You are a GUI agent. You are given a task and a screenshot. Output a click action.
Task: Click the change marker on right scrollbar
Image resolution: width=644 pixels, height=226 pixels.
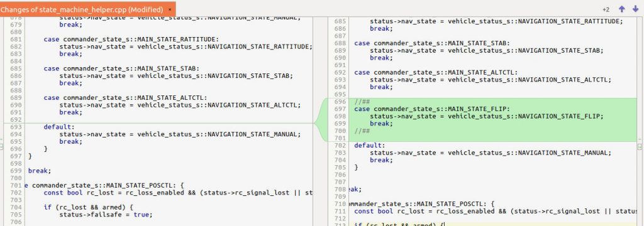click(640, 146)
